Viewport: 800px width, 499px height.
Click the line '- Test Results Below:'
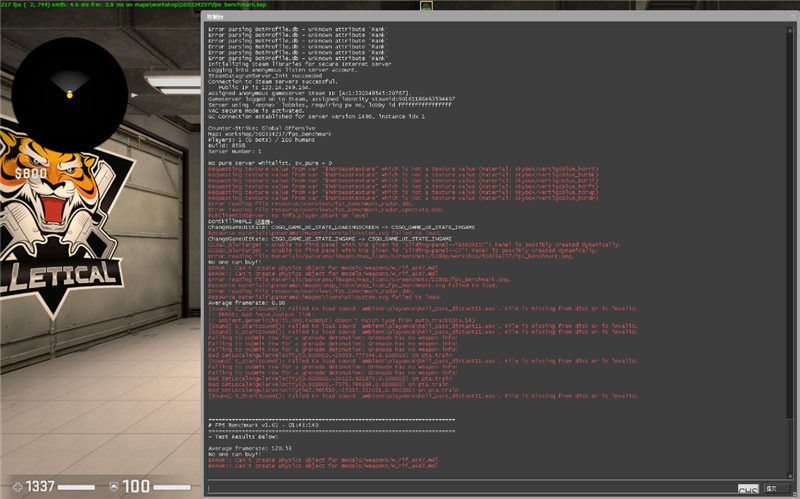click(243, 436)
